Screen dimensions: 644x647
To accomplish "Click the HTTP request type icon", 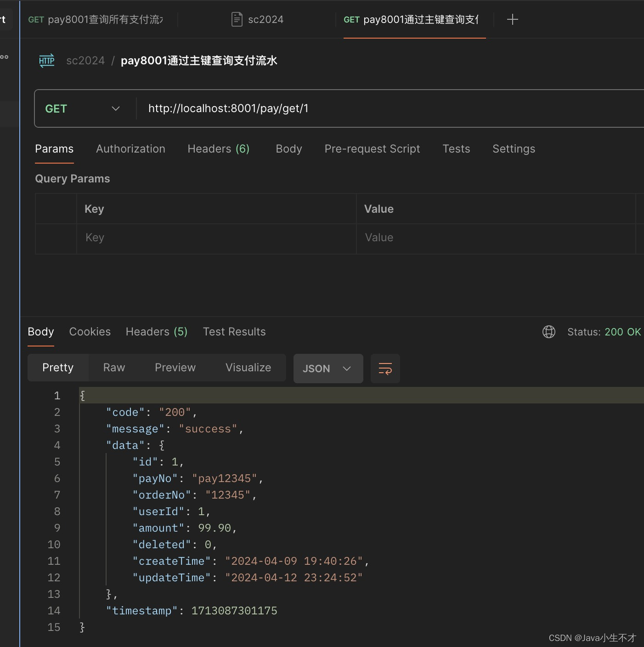I will pyautogui.click(x=47, y=61).
